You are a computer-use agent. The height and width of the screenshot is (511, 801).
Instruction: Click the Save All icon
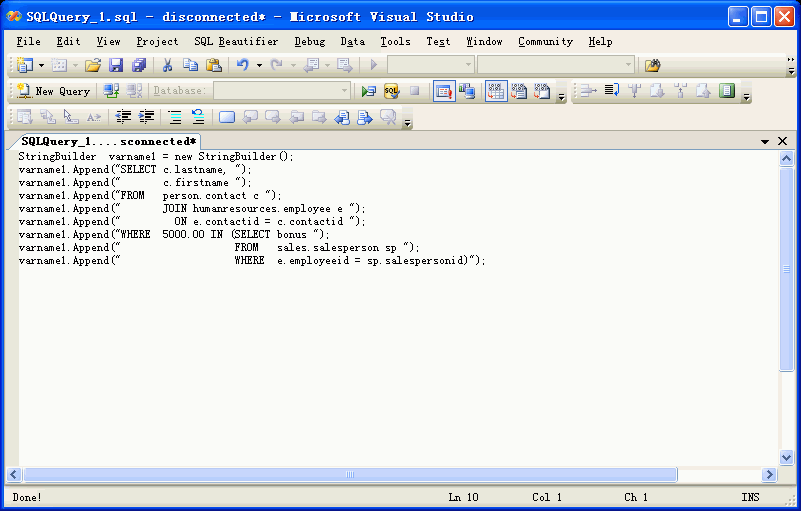click(x=139, y=65)
